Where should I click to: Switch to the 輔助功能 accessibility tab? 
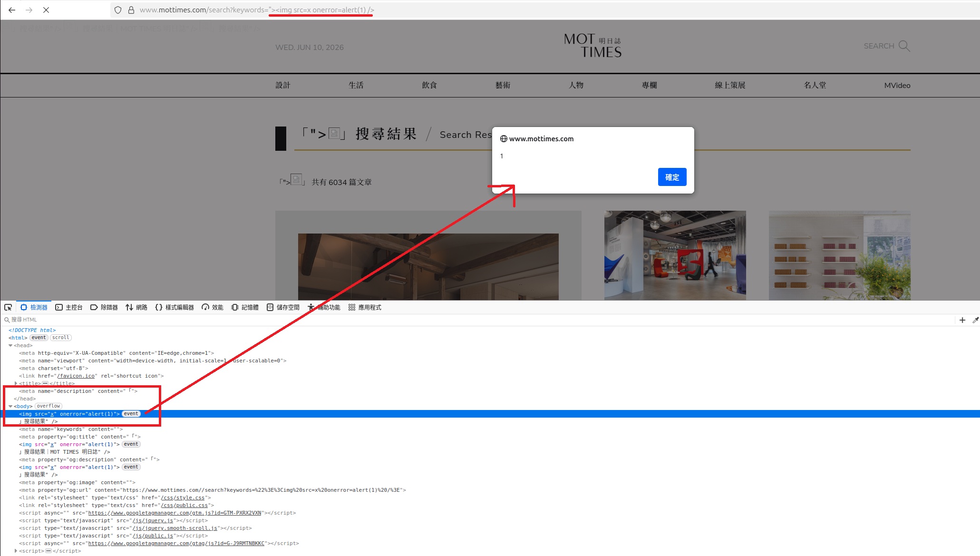pyautogui.click(x=324, y=307)
